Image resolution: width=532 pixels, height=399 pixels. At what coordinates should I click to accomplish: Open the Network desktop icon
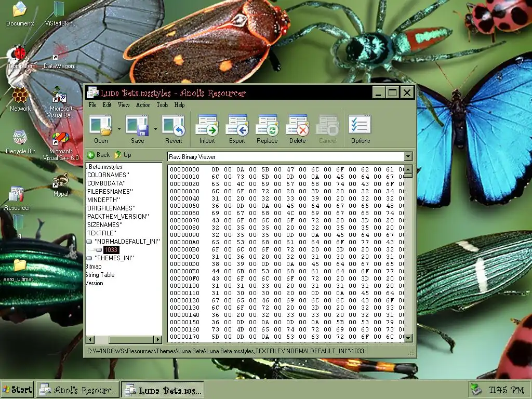coord(20,99)
